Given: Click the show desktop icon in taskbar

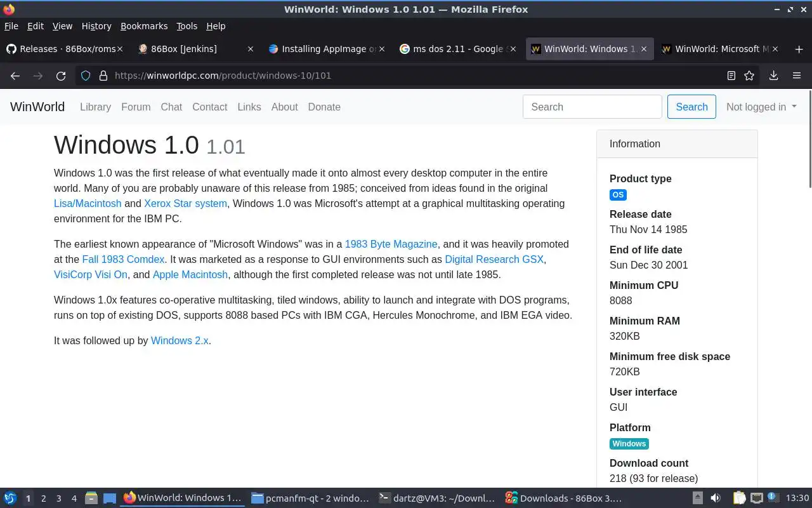Looking at the screenshot, I should [x=110, y=498].
